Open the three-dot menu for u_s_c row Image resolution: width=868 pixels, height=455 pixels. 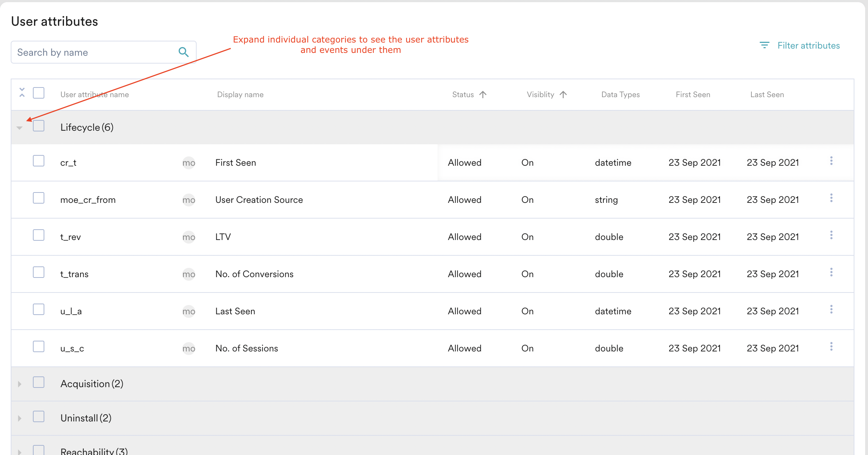coord(831,347)
